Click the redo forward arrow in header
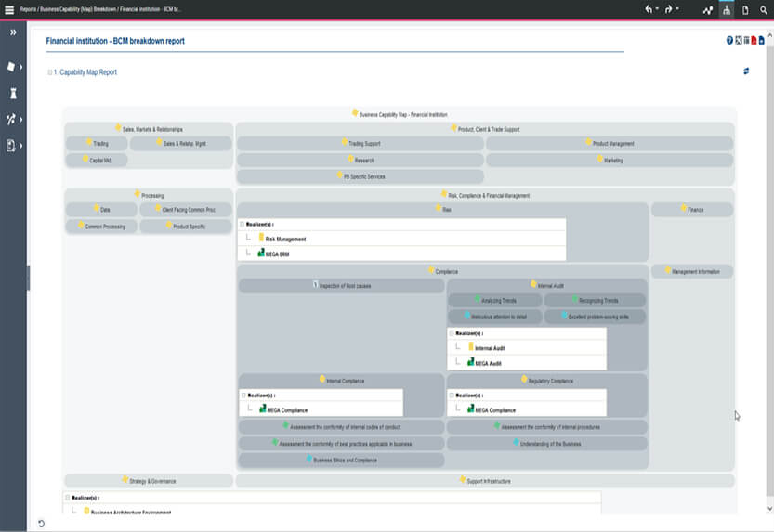The width and height of the screenshot is (774, 532). [668, 9]
